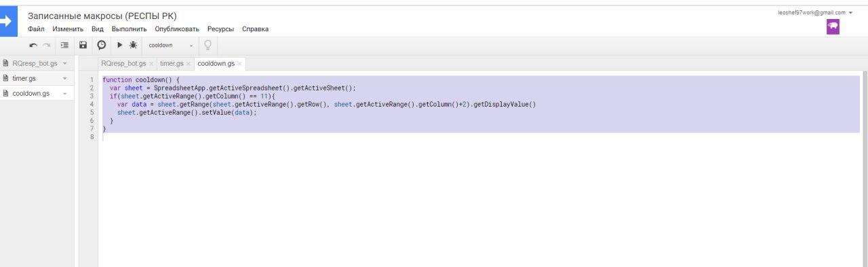This screenshot has height=267, width=868.
Task: Select timer.gs in the file sidebar
Action: (24, 78)
